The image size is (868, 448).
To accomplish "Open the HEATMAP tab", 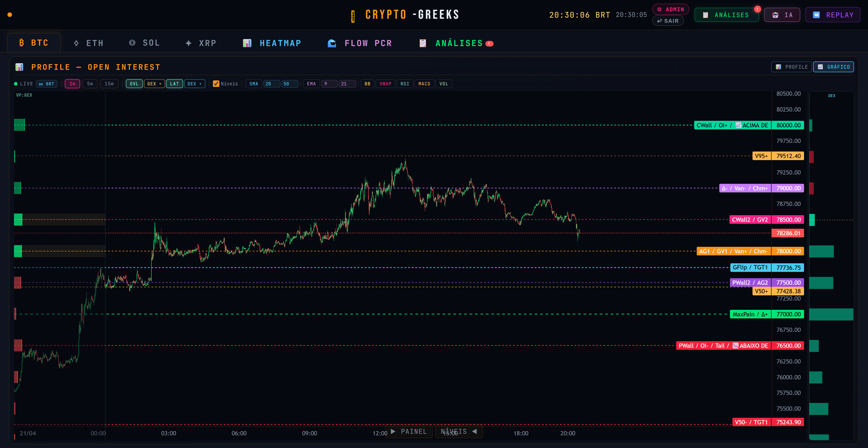I will [x=272, y=43].
